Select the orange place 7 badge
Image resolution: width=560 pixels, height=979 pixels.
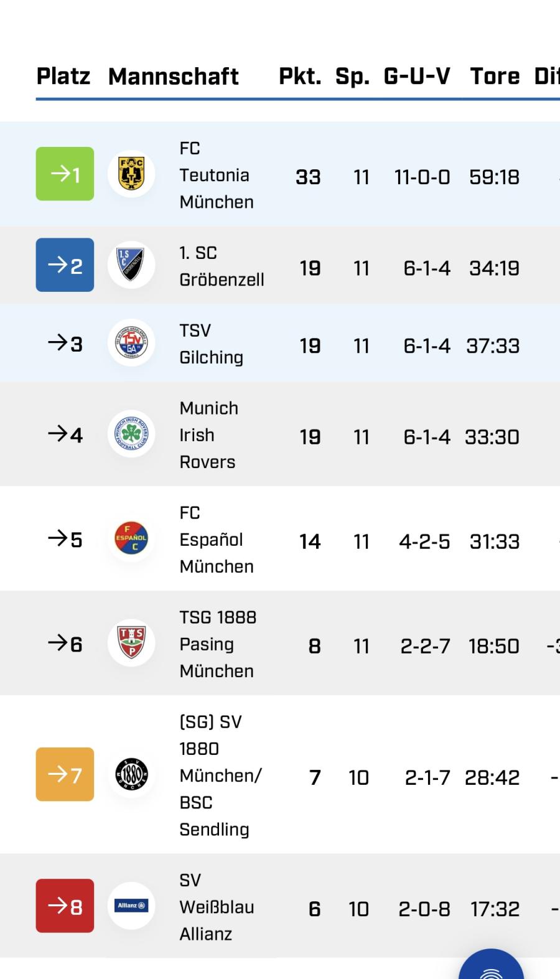(65, 774)
